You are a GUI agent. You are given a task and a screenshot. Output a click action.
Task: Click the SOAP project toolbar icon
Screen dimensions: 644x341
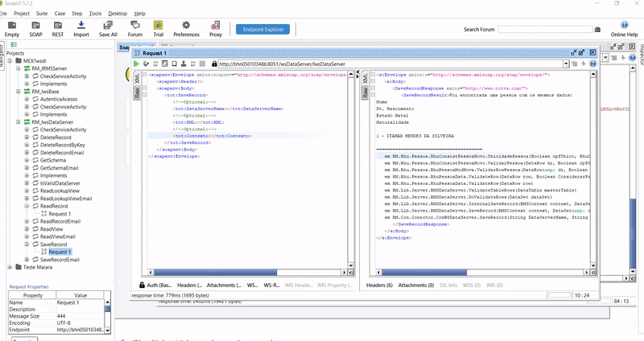[x=35, y=29]
